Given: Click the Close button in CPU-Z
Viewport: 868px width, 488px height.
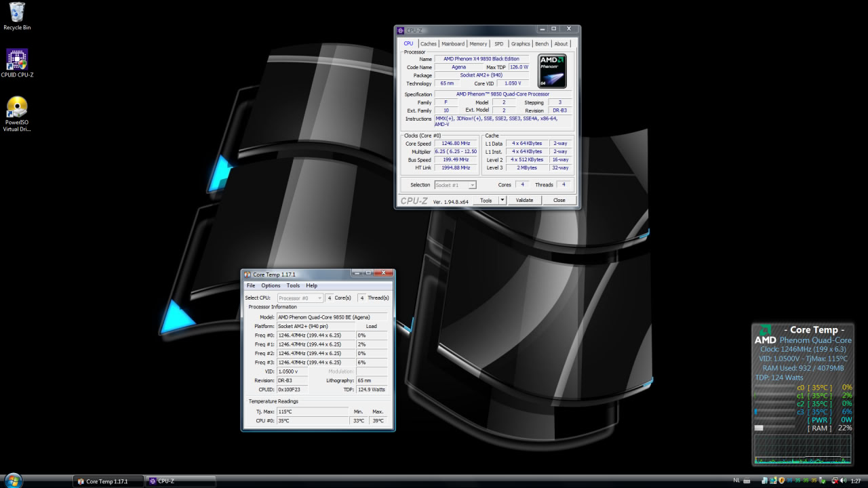Looking at the screenshot, I should point(559,201).
